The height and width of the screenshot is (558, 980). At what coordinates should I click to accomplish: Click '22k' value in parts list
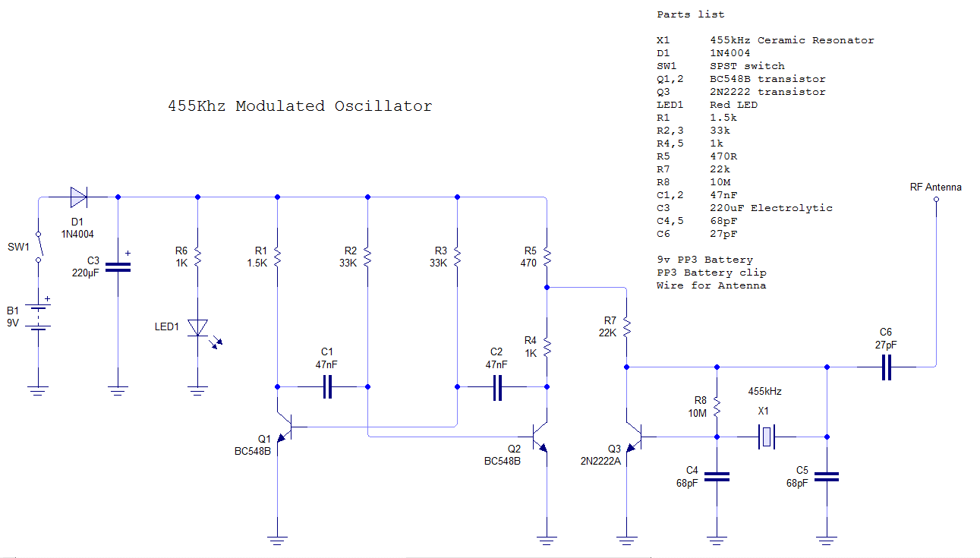[720, 169]
